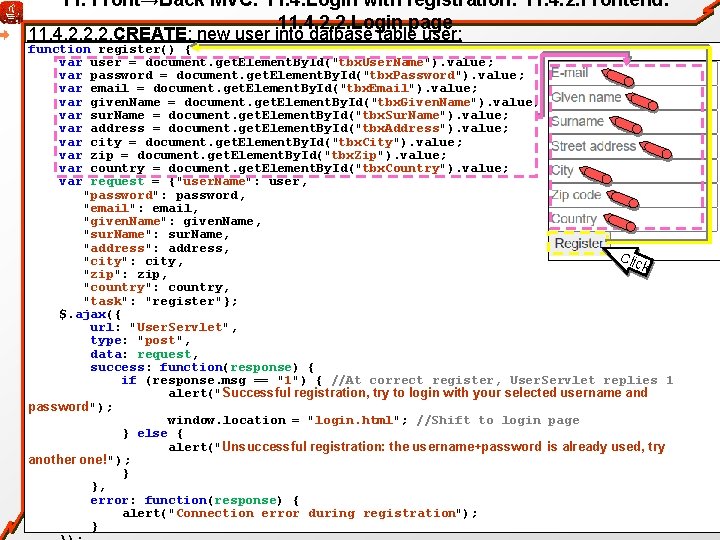The image size is (720, 540).
Task: Click the '//Shift to login page' comment
Action: (498, 420)
